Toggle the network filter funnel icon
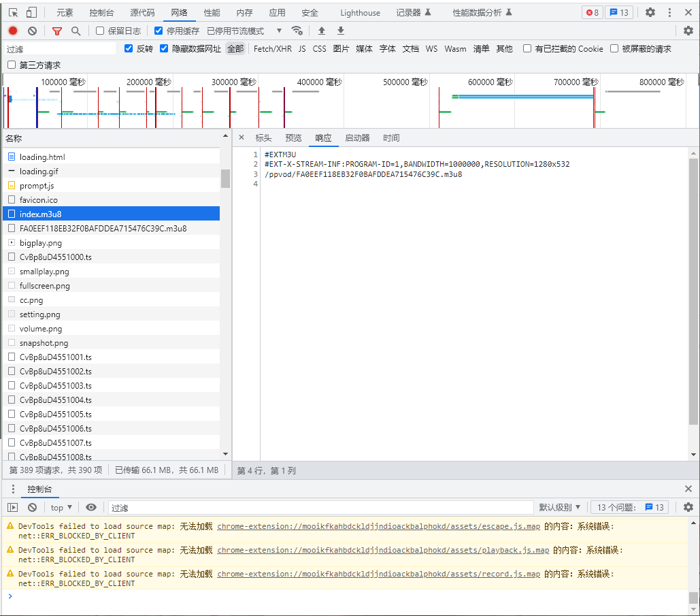 pyautogui.click(x=57, y=31)
